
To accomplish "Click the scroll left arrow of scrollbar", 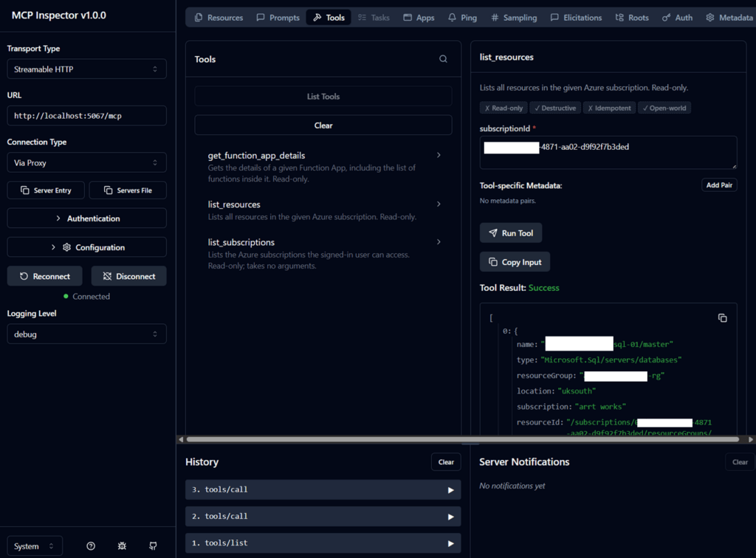I will tap(181, 439).
